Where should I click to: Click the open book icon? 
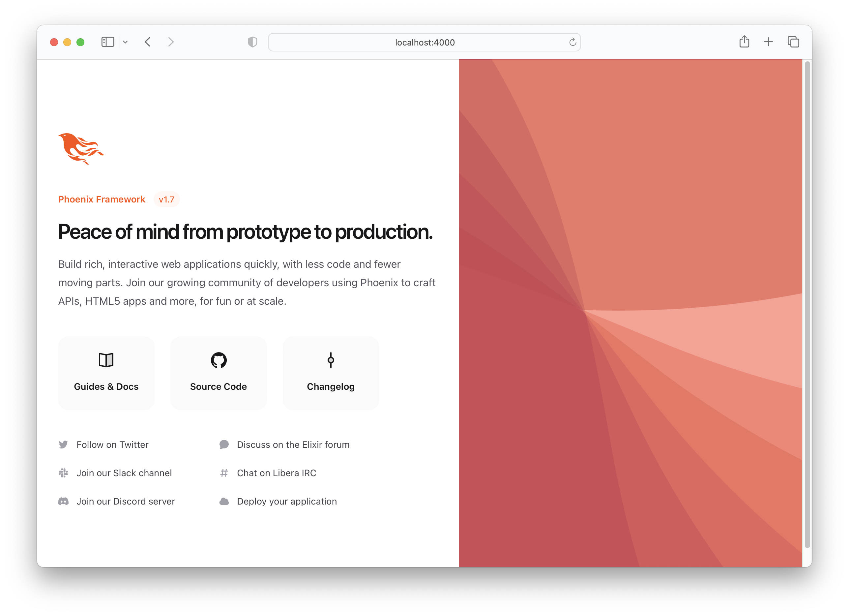tap(106, 360)
